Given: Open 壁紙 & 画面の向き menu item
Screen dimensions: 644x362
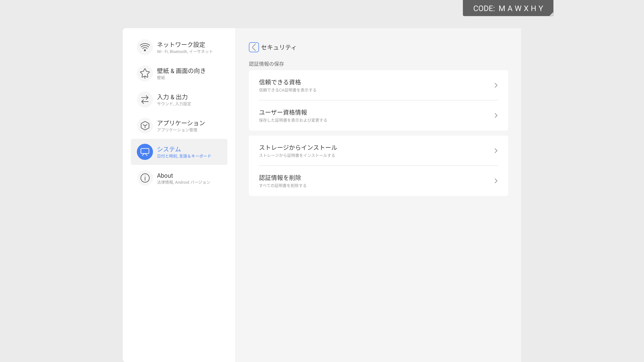Looking at the screenshot, I should (x=181, y=71).
